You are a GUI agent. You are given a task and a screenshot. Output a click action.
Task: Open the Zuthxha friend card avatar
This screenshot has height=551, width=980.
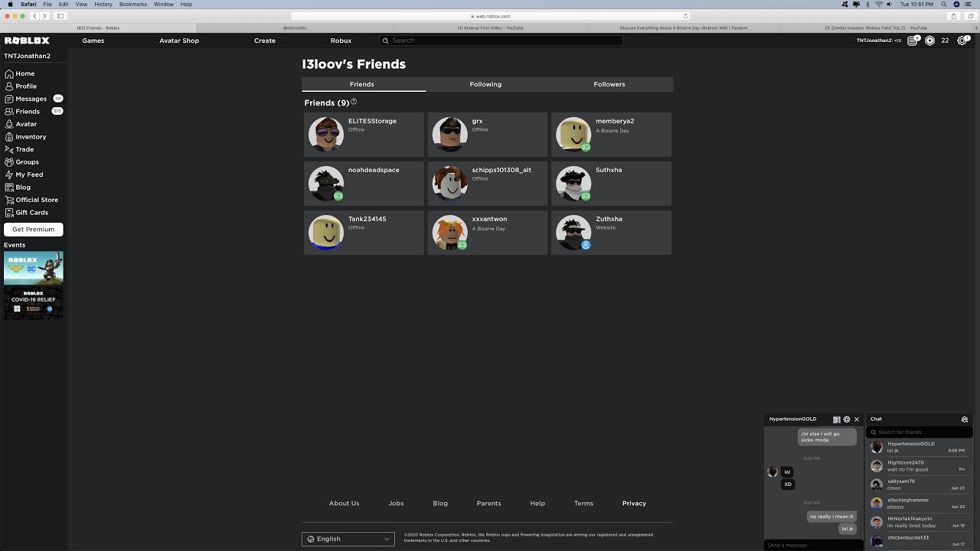click(573, 233)
